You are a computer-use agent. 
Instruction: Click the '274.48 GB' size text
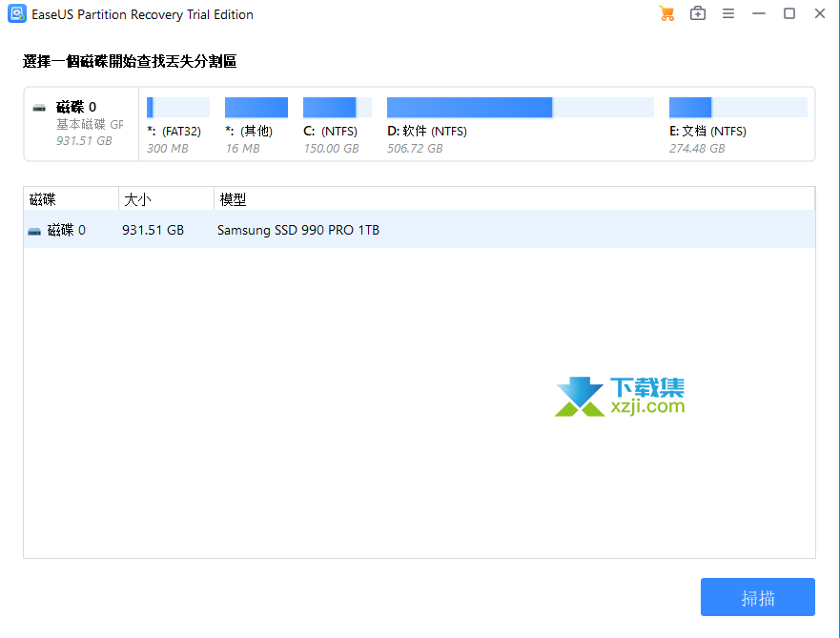(697, 149)
